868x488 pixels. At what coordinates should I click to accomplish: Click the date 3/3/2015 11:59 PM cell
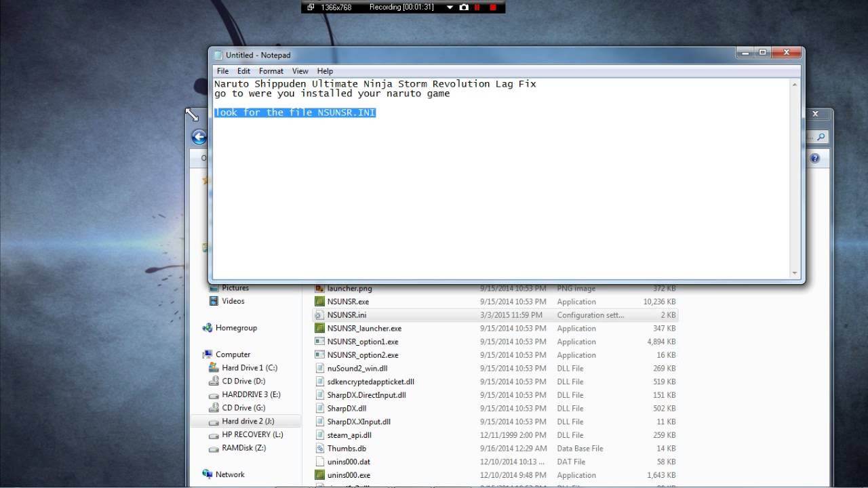coord(511,315)
